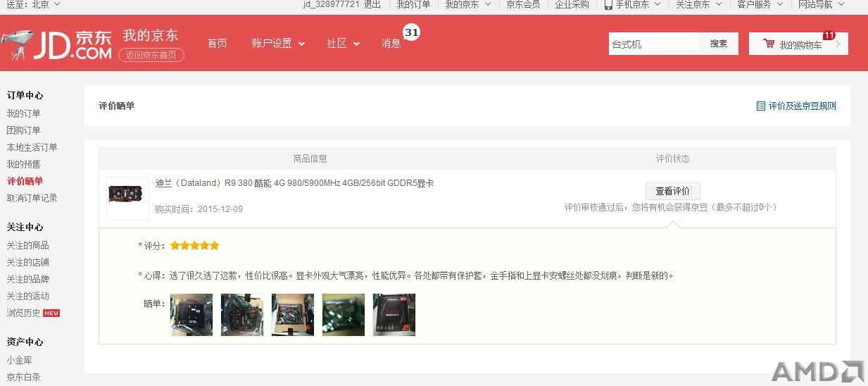
Task: Click the rules list icon beside 评价及送京豆规则
Action: (760, 106)
